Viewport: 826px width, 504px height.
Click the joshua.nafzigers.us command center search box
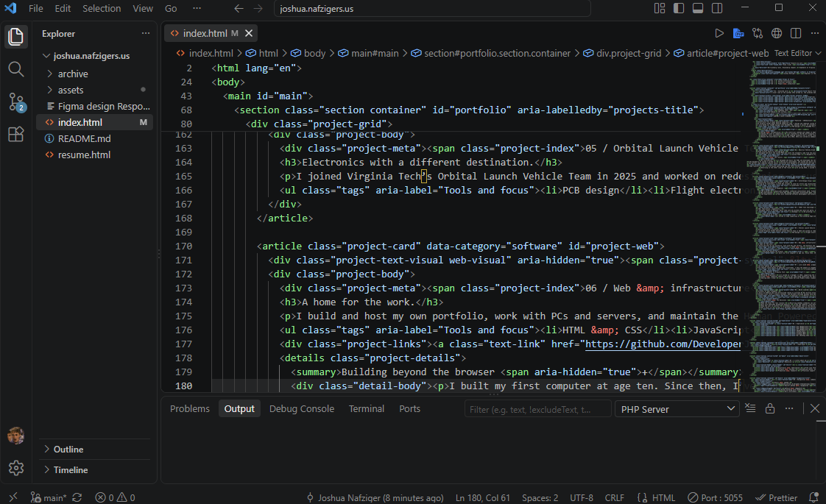coord(432,8)
